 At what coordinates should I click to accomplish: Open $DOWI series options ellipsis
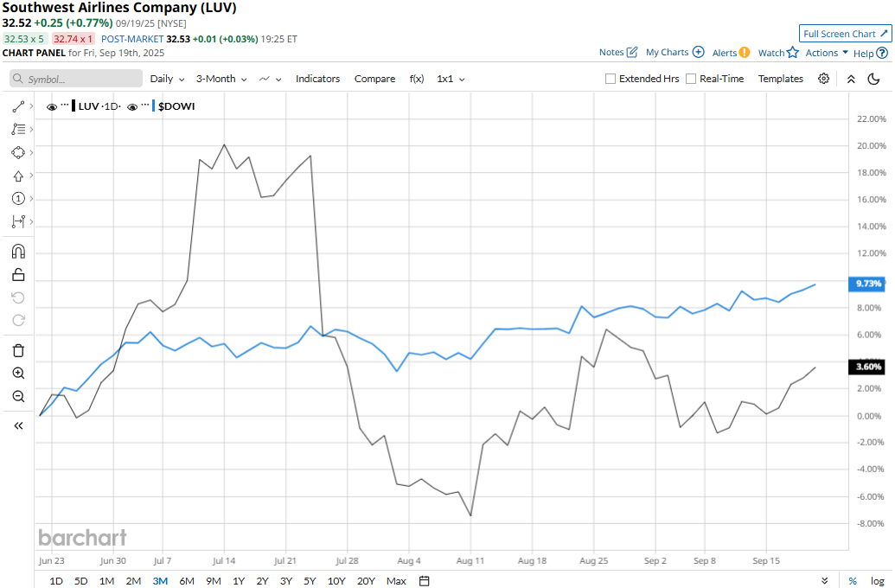point(145,105)
